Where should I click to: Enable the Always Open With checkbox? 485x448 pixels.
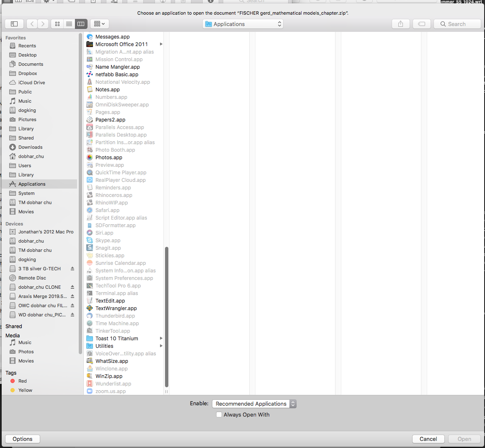219,414
